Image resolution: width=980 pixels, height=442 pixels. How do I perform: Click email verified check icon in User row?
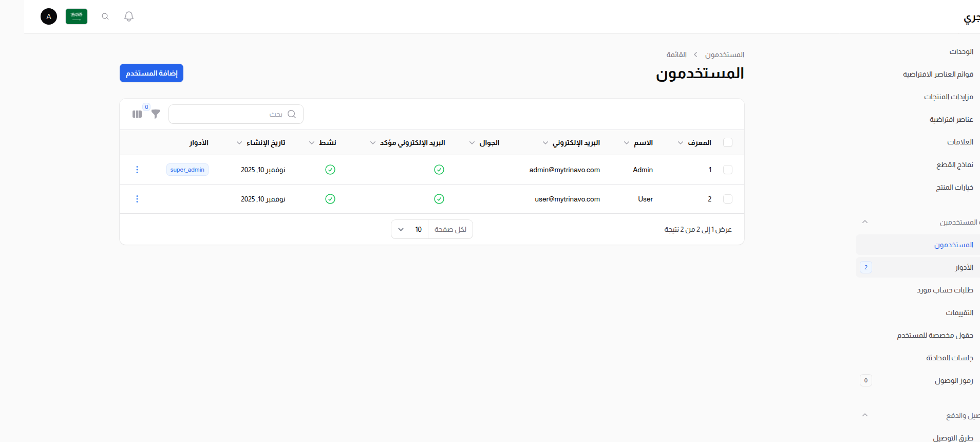point(439,199)
